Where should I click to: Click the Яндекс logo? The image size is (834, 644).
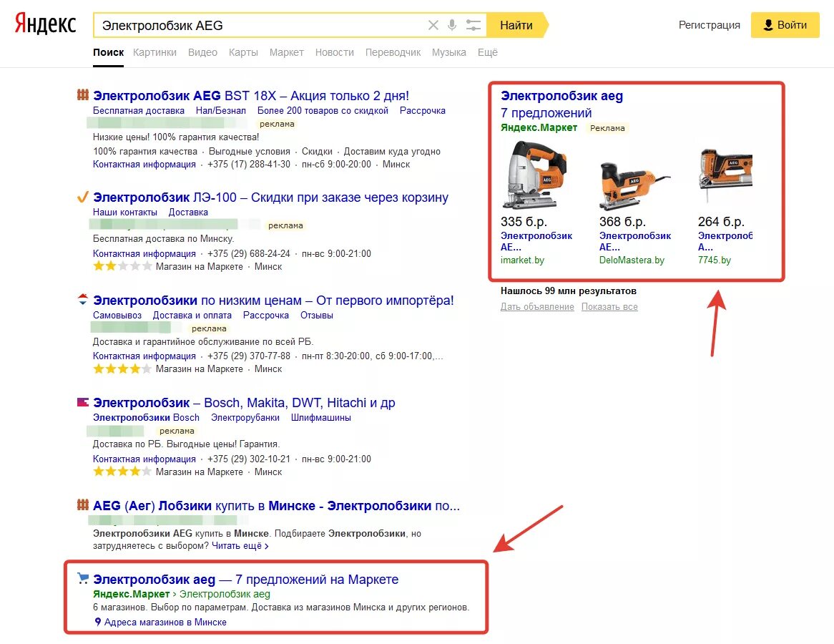(45, 24)
